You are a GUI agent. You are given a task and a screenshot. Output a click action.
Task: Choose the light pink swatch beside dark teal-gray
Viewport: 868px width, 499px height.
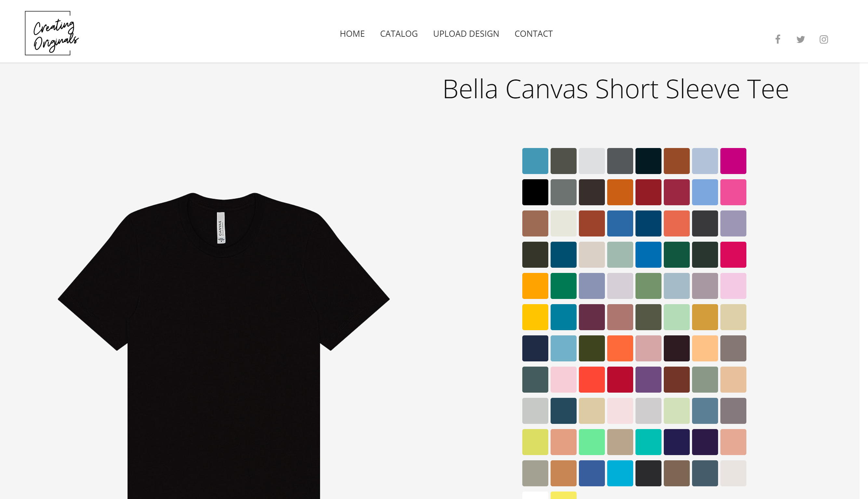564,380
